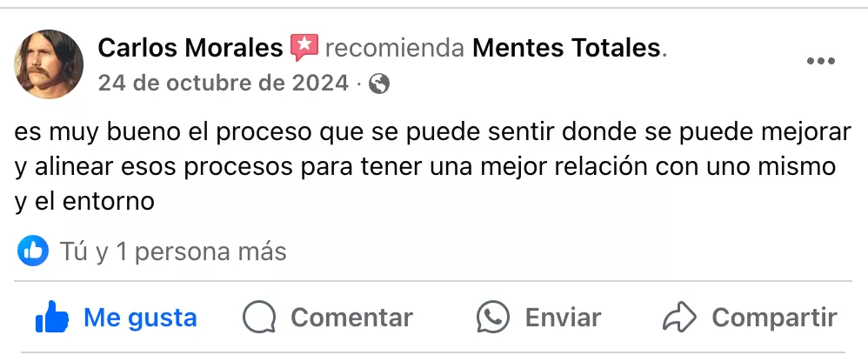Image resolution: width=868 pixels, height=362 pixels.
Task: Click the arrow icon beside Compartir
Action: (x=680, y=318)
